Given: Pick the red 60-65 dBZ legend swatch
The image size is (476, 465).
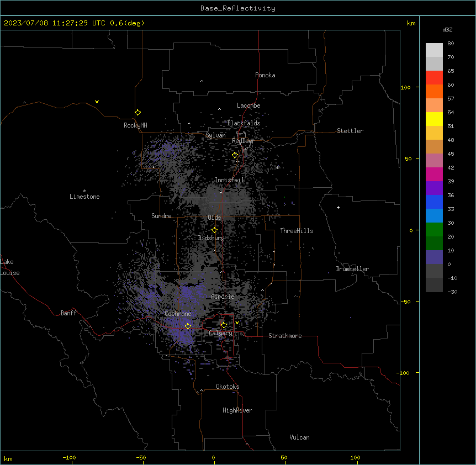Looking at the screenshot, I should [434, 78].
